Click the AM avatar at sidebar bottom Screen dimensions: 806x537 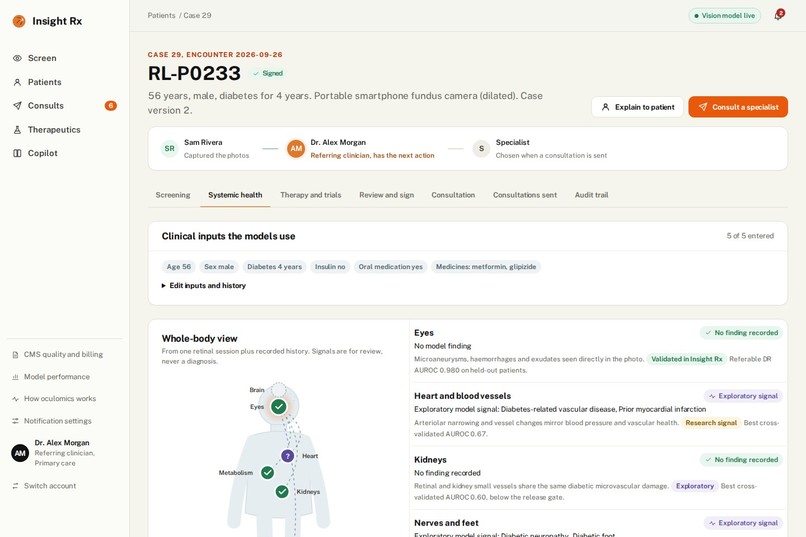coord(20,453)
